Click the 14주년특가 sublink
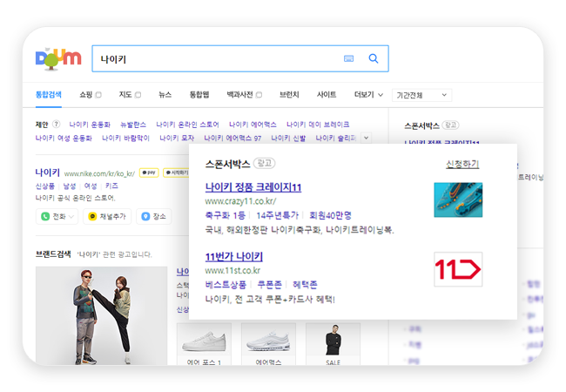 coord(277,215)
